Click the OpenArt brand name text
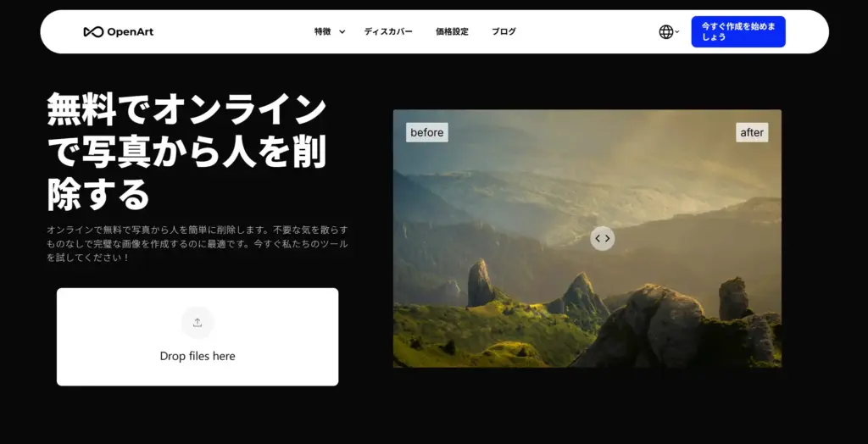This screenshot has height=444, width=868. tap(130, 32)
